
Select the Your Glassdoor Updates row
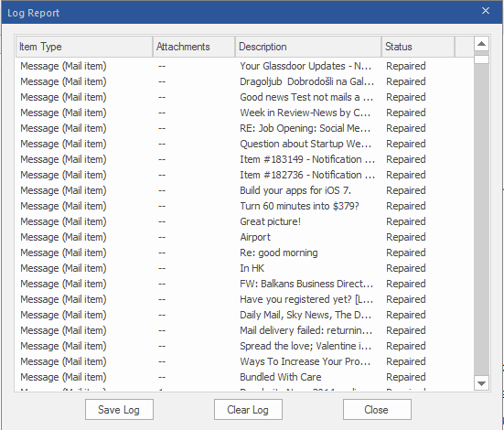[x=244, y=66]
